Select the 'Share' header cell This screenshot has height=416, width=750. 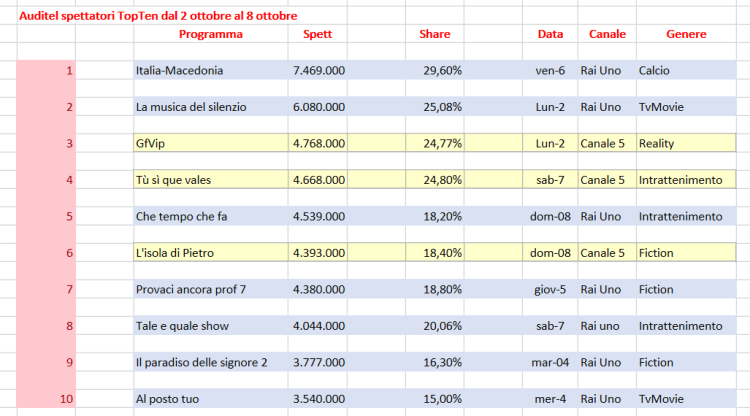[x=434, y=34]
